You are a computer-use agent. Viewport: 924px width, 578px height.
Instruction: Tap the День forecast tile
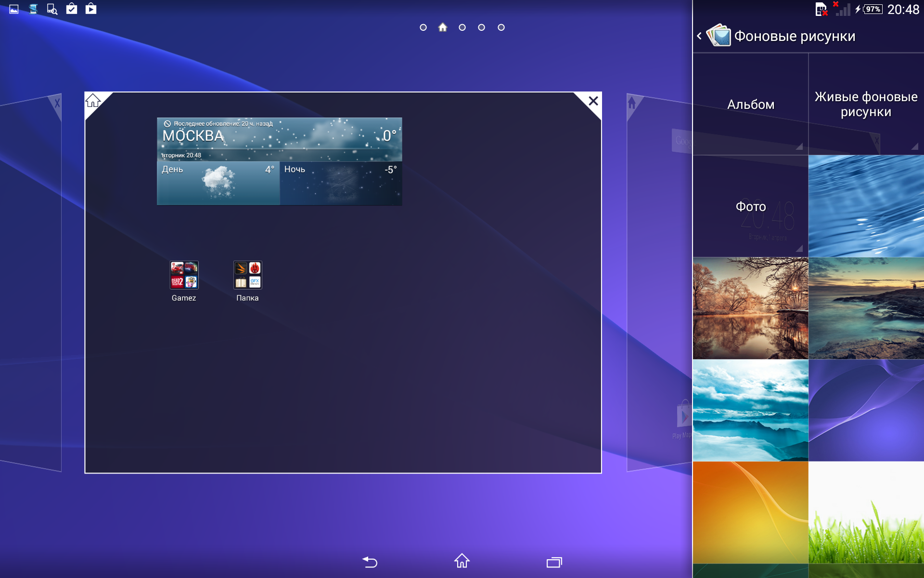[x=218, y=184]
